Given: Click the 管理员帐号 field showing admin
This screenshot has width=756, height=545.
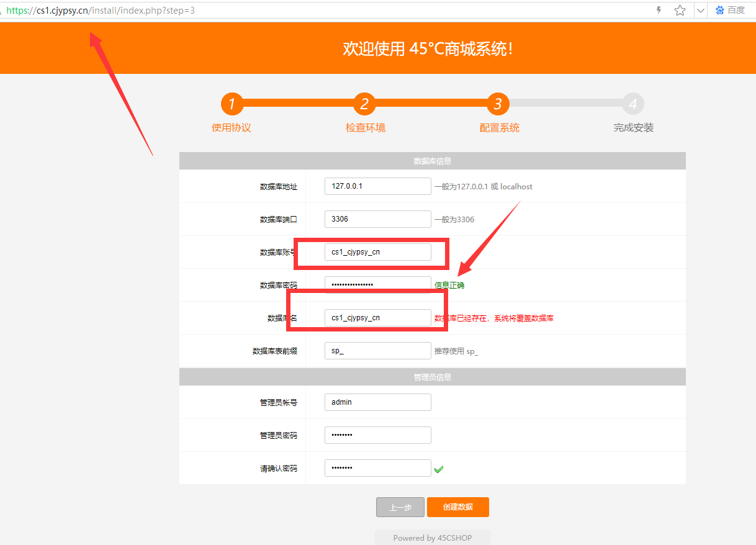Looking at the screenshot, I should (377, 402).
